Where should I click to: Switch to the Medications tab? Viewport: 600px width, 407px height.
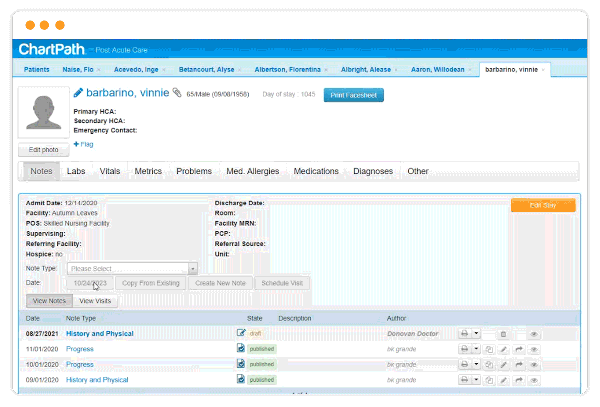coord(316,172)
